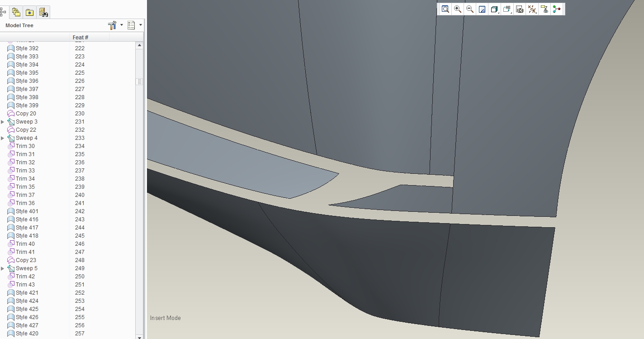
Task: Select the Style 421 feature
Action: pyautogui.click(x=27, y=293)
